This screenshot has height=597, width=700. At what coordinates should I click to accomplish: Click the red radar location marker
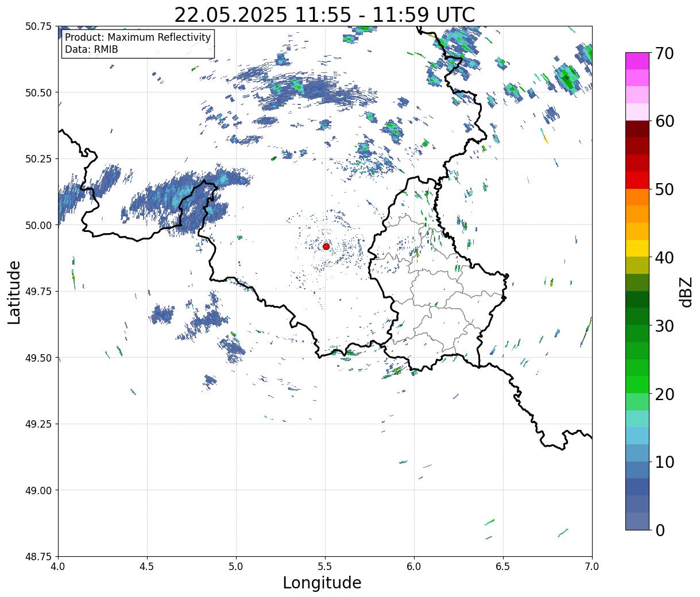click(326, 246)
